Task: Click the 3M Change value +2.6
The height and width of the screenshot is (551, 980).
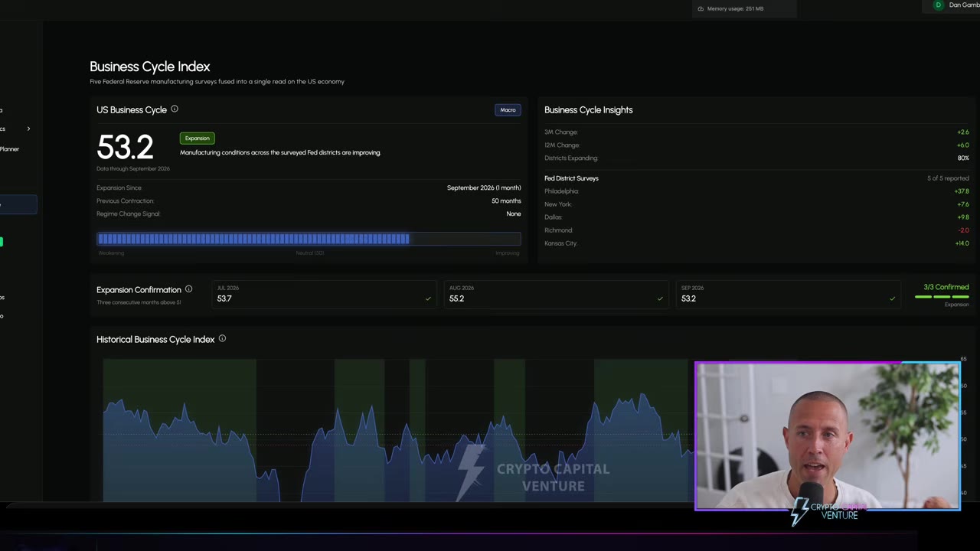Action: (x=963, y=132)
